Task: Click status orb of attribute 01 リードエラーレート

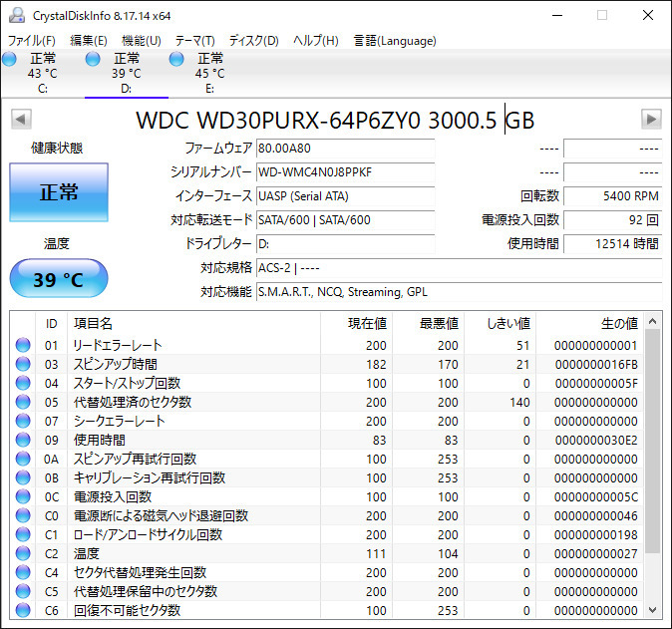Action: [x=23, y=345]
